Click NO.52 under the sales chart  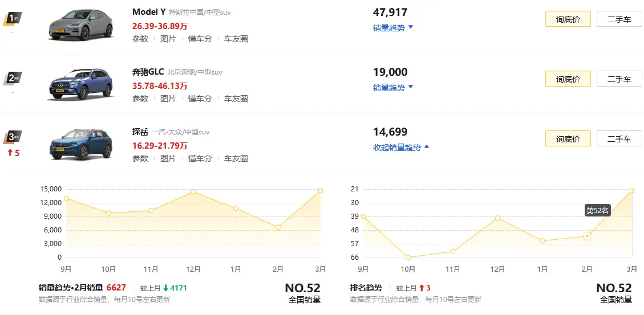click(x=303, y=288)
